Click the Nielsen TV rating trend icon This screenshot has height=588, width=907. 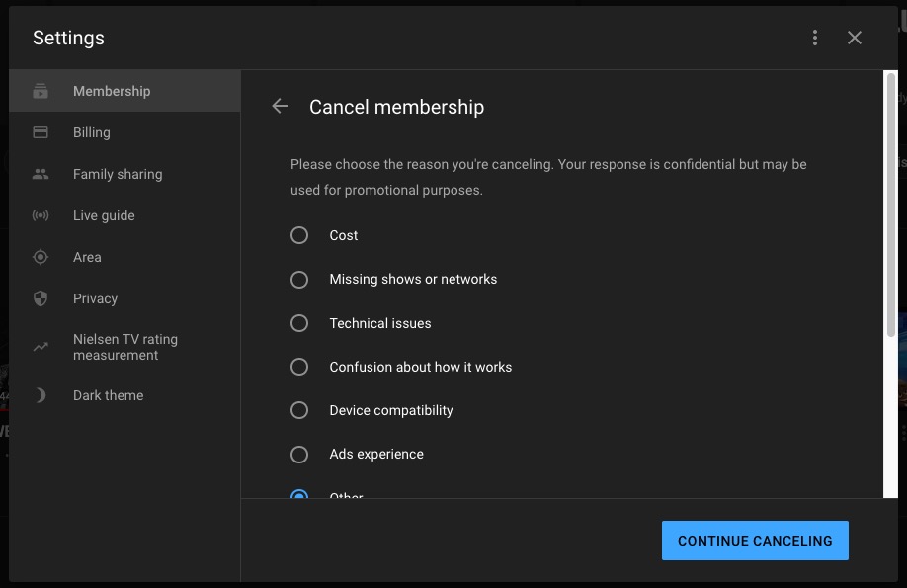coord(41,347)
